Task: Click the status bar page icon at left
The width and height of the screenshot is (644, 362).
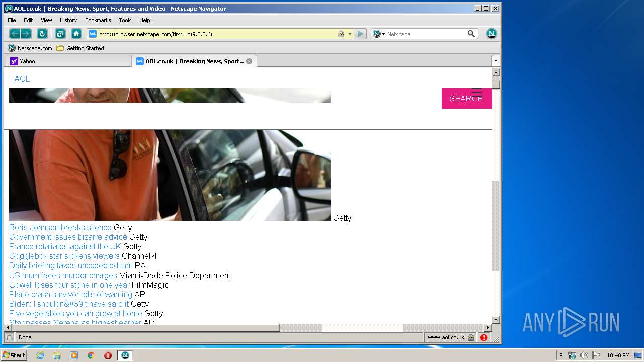Action: (10, 337)
